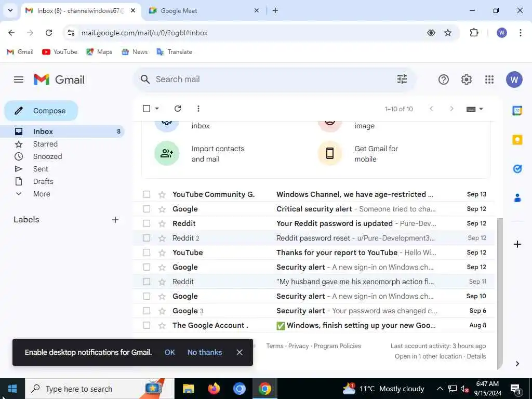Click Get add-ons plus icon in side panel
Image resolution: width=532 pixels, height=399 pixels.
click(517, 244)
